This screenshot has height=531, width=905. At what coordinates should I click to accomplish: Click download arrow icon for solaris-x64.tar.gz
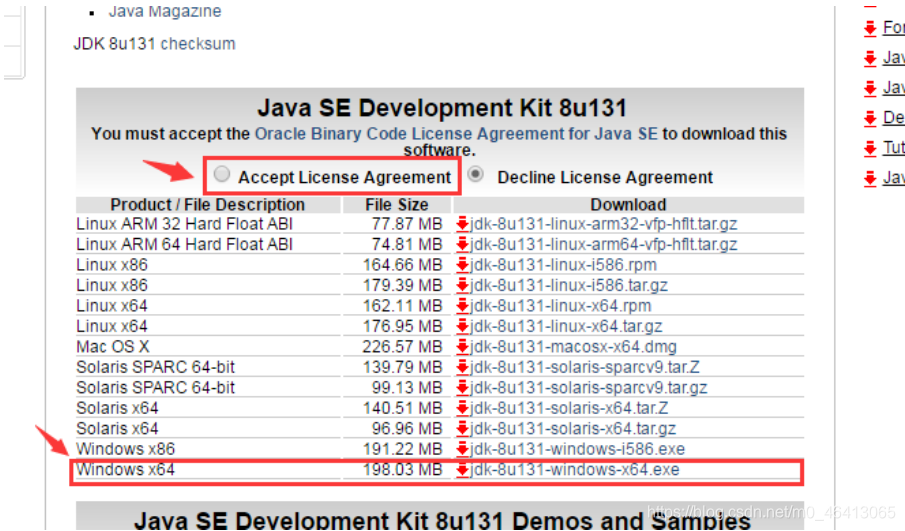click(462, 429)
